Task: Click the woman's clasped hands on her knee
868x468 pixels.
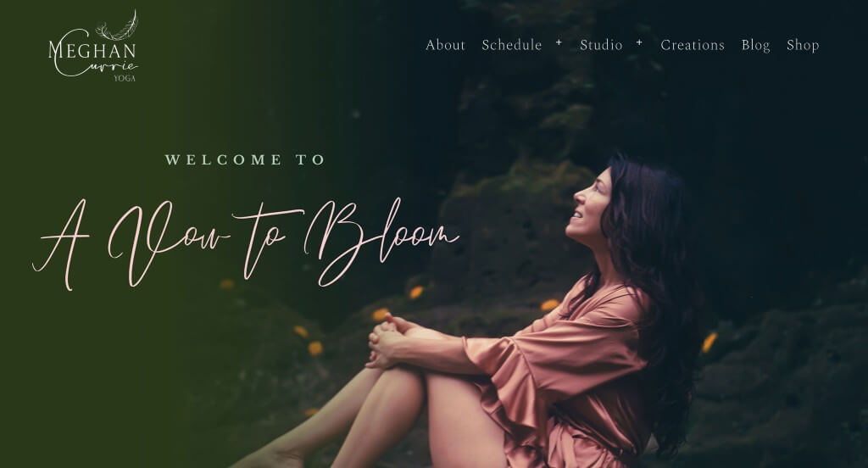Action: pyautogui.click(x=387, y=341)
